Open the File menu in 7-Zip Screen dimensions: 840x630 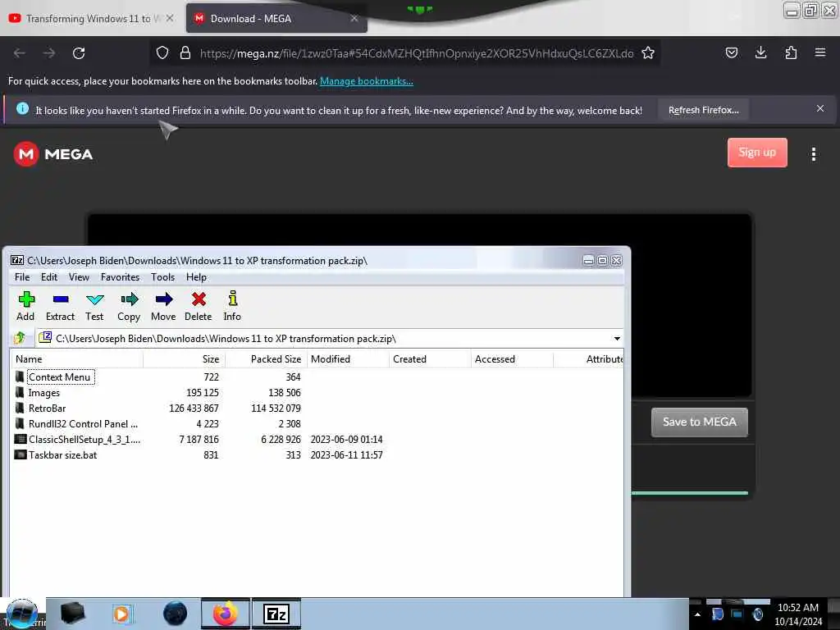(22, 277)
